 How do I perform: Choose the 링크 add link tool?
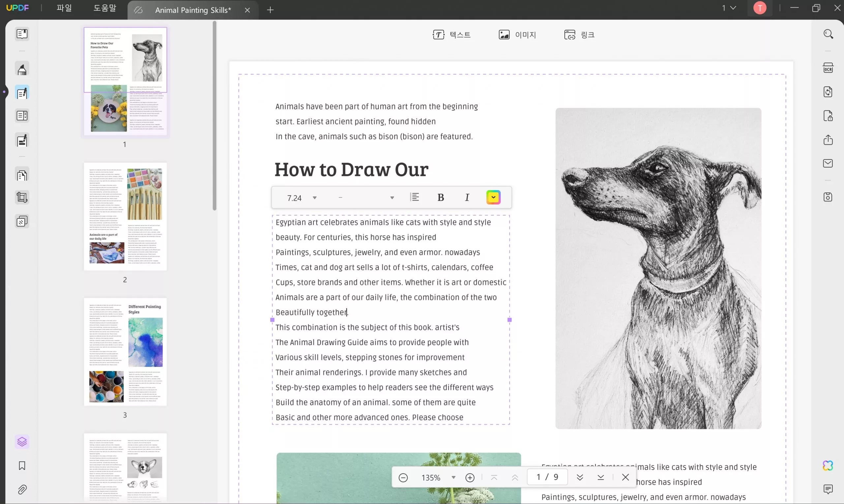(x=579, y=35)
